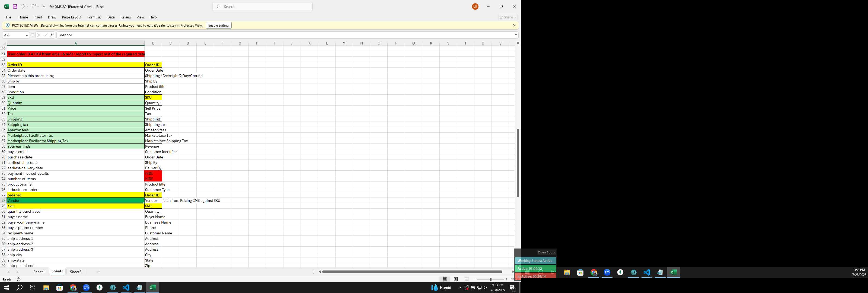Image resolution: width=868 pixels, height=293 pixels.
Task: Switch to the Insert ribbon tab
Action: (38, 17)
